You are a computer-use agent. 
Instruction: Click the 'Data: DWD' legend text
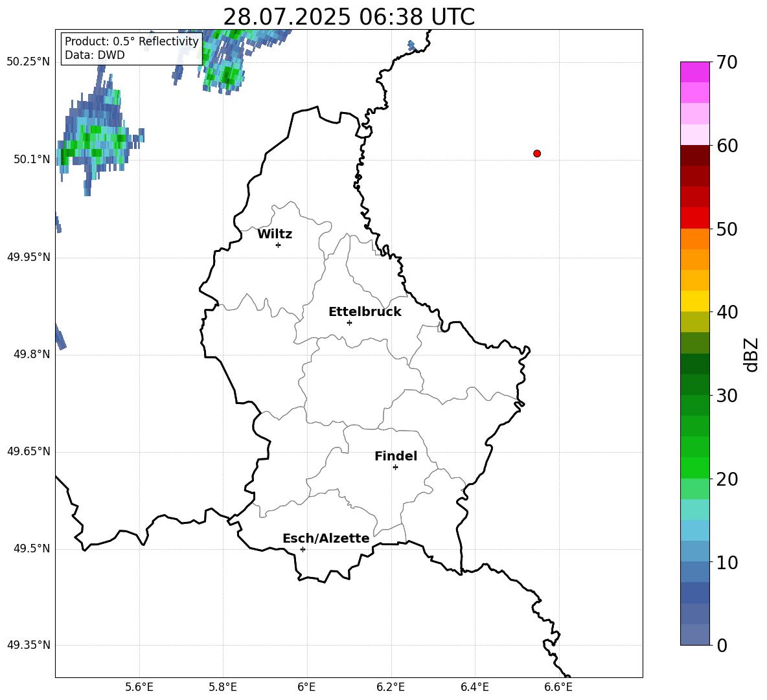95,55
